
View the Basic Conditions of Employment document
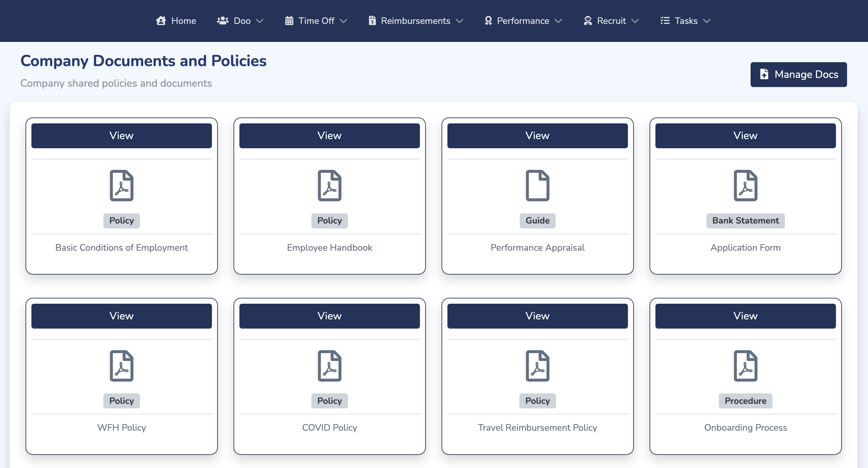pyautogui.click(x=122, y=135)
